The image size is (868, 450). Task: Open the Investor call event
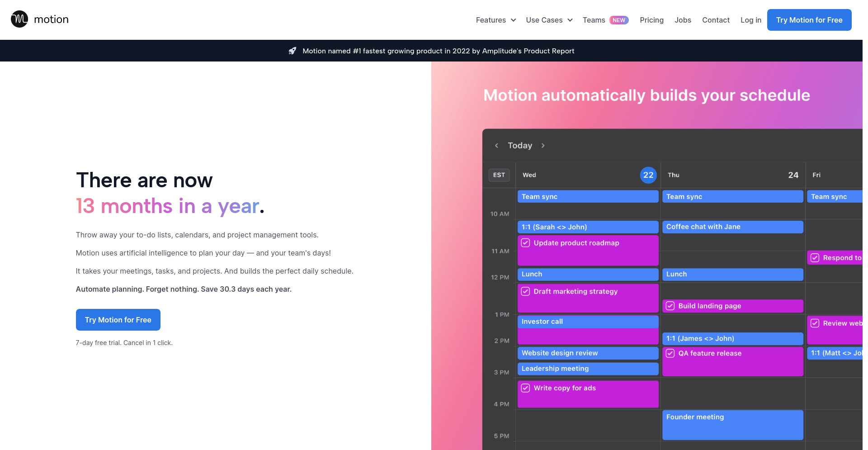(588, 322)
